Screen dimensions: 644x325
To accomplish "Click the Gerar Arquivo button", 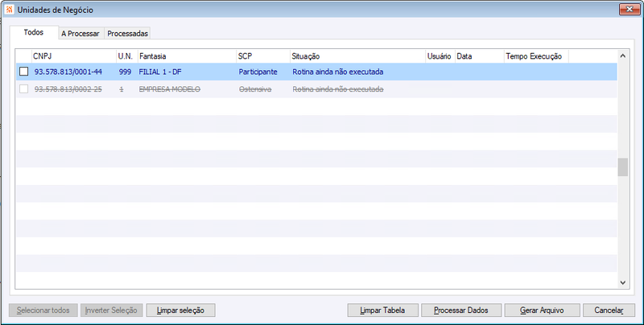I will coord(542,311).
